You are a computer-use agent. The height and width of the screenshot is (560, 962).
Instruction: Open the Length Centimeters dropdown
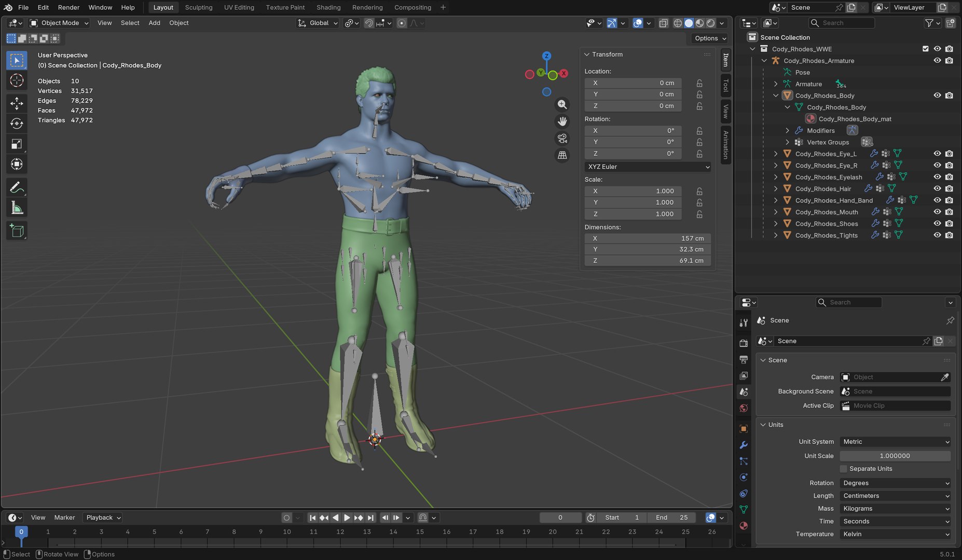tap(895, 496)
